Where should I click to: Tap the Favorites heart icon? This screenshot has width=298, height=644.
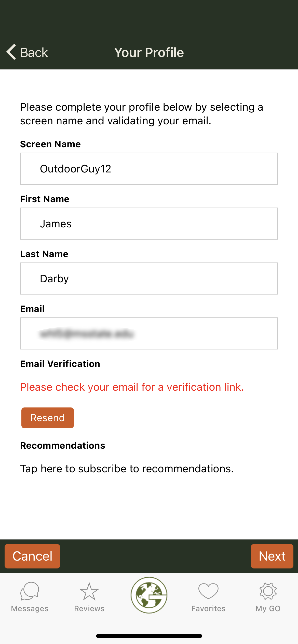pyautogui.click(x=208, y=591)
